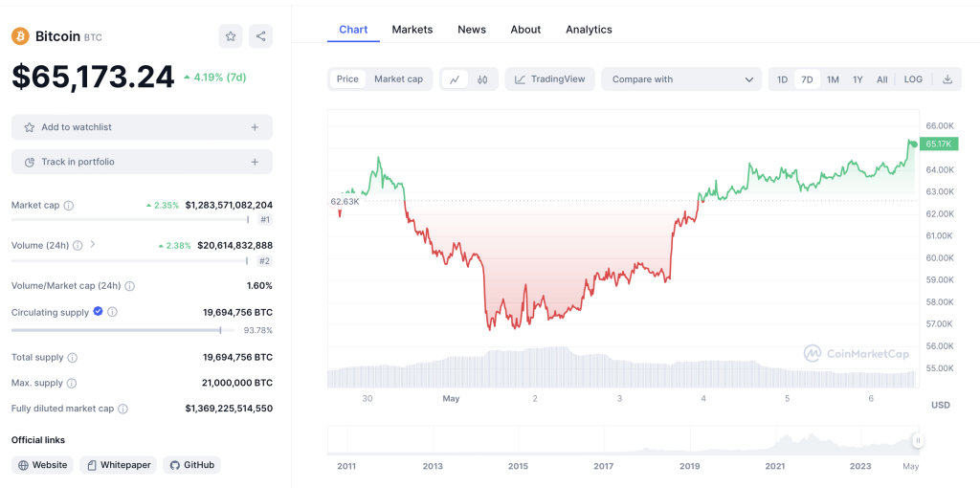The image size is (980, 488).
Task: Open the GitHub link
Action: click(191, 465)
